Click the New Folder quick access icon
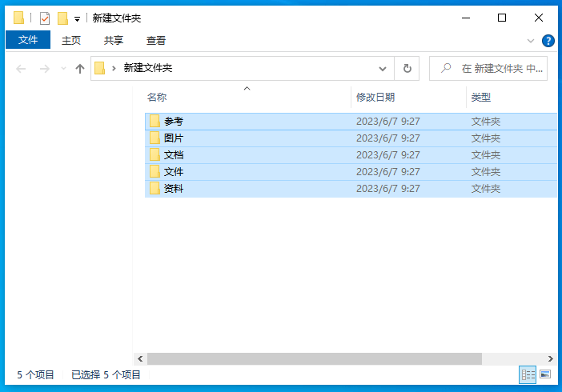The width and height of the screenshot is (562, 392). pos(62,18)
